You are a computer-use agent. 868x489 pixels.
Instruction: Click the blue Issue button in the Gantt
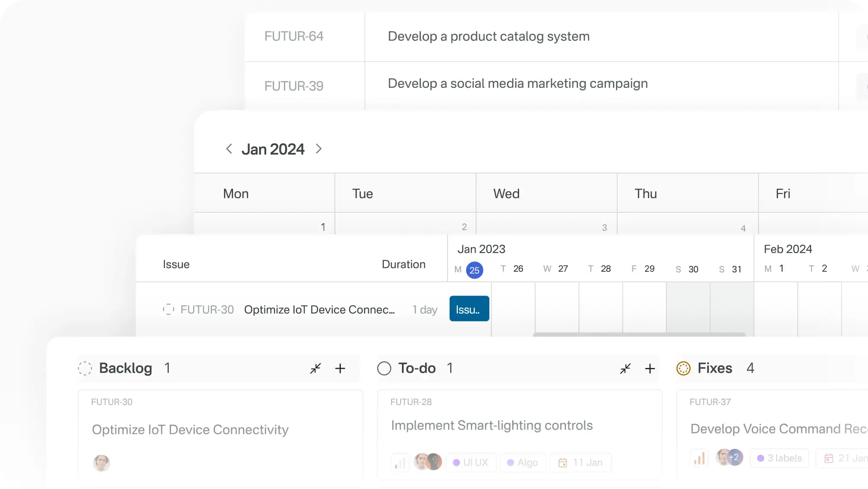[469, 308]
